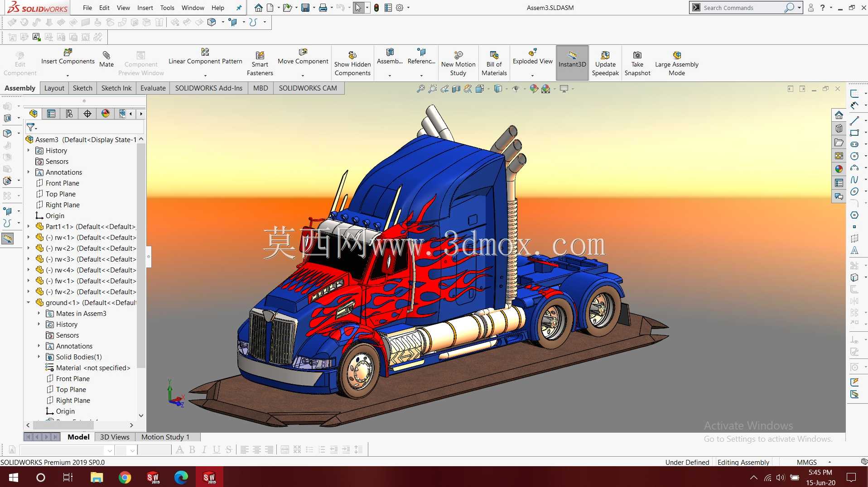The height and width of the screenshot is (487, 868).
Task: Open the Insert Components dropdown arrow
Action: pos(68,75)
